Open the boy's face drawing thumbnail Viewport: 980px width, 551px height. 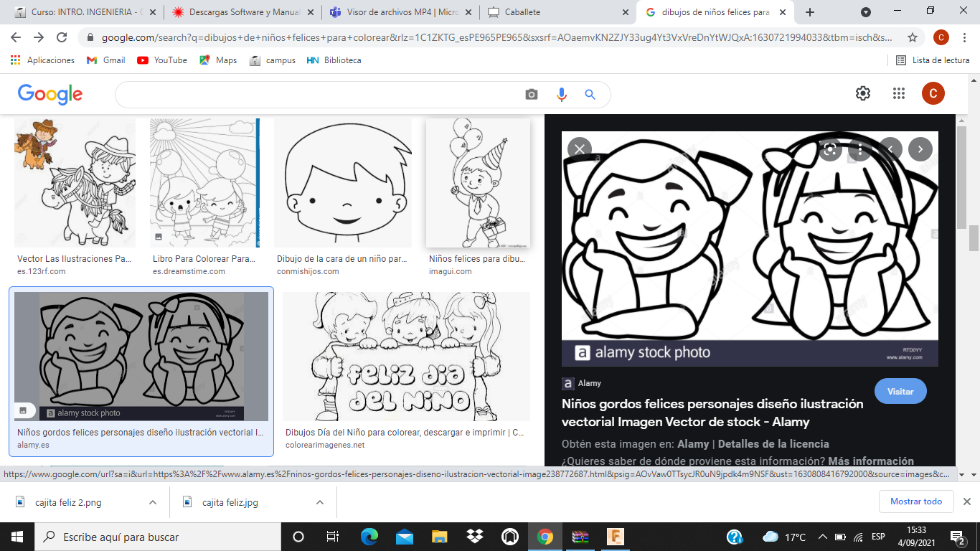343,183
